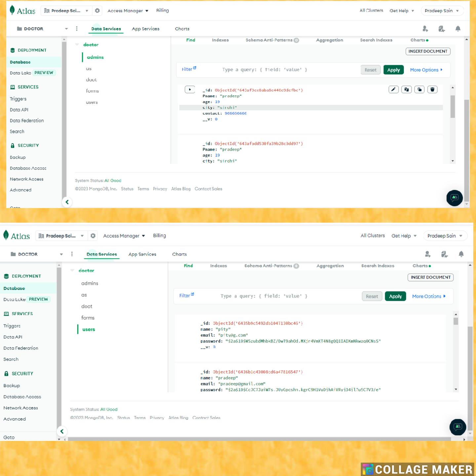Open Contact Sales footer link, top screenshot
Image resolution: width=476 pixels, height=476 pixels.
tap(208, 189)
